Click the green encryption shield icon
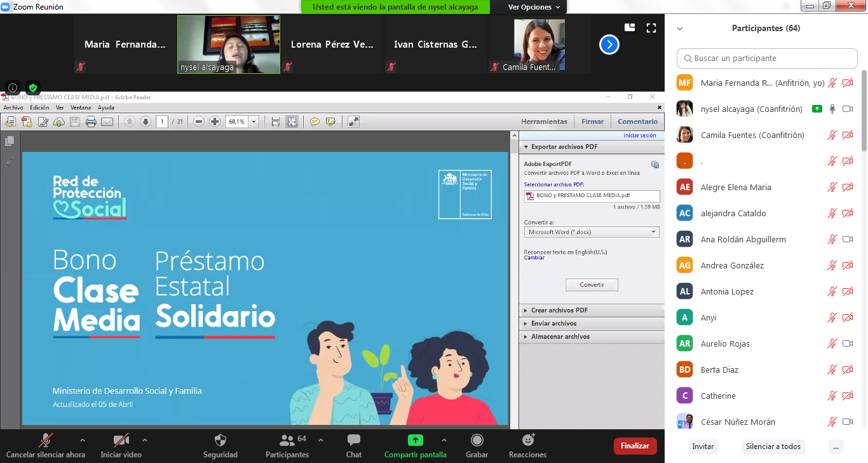 coord(33,87)
